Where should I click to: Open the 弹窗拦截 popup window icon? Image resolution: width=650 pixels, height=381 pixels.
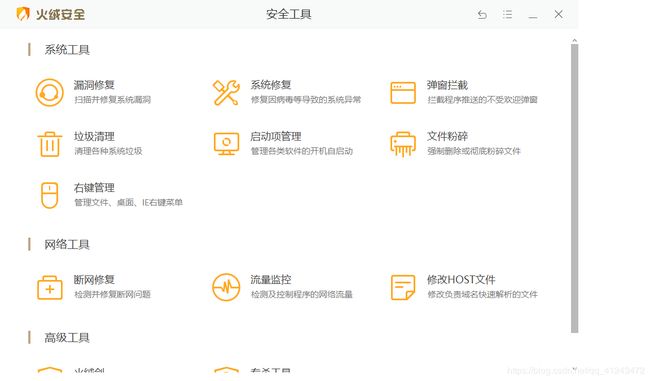[x=403, y=92]
